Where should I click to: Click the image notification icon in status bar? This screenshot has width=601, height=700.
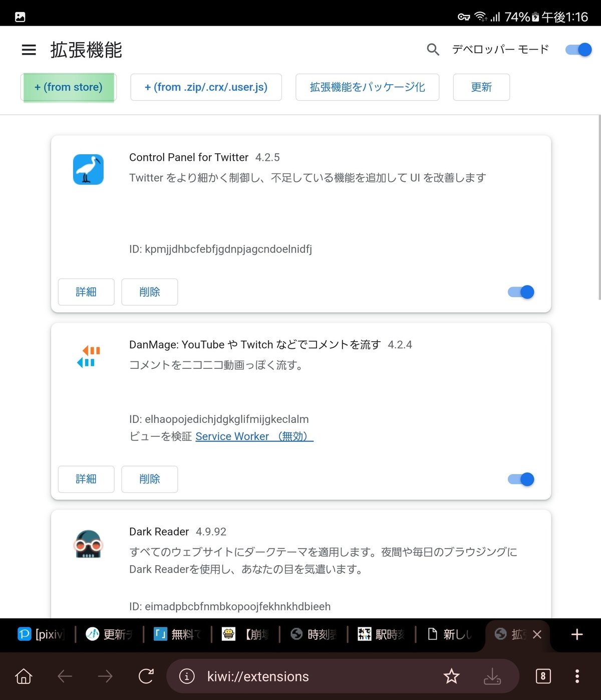pos(20,17)
